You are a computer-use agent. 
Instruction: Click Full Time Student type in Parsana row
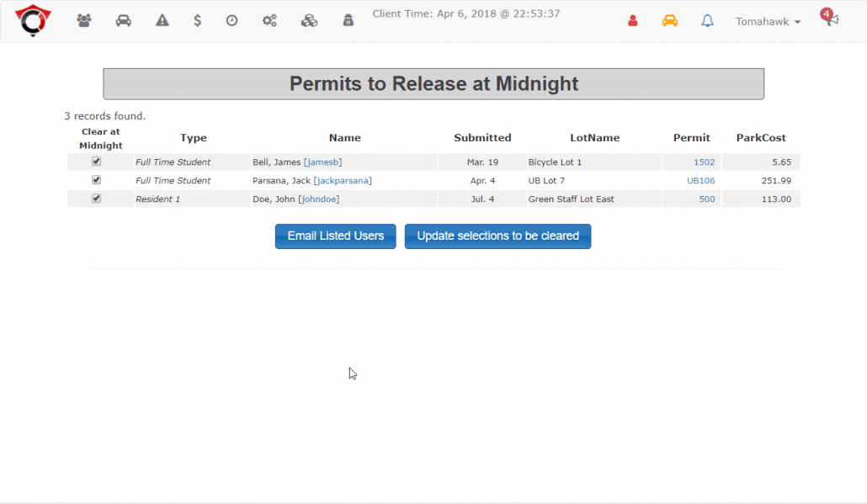pyautogui.click(x=173, y=181)
